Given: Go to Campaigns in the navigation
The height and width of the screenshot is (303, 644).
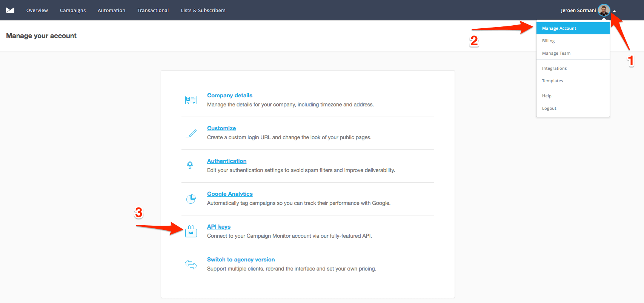Looking at the screenshot, I should coord(73,10).
